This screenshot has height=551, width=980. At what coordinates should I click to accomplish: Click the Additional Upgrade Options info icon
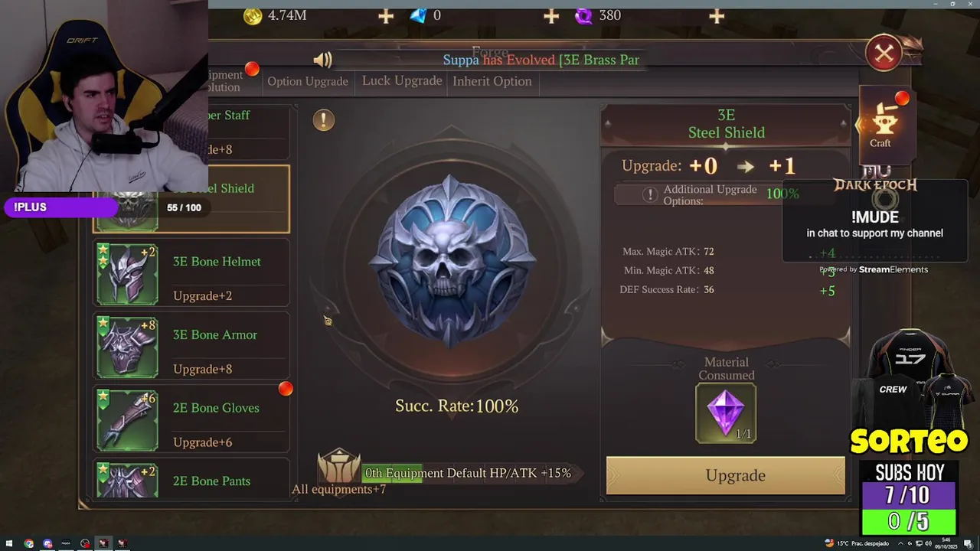[650, 194]
